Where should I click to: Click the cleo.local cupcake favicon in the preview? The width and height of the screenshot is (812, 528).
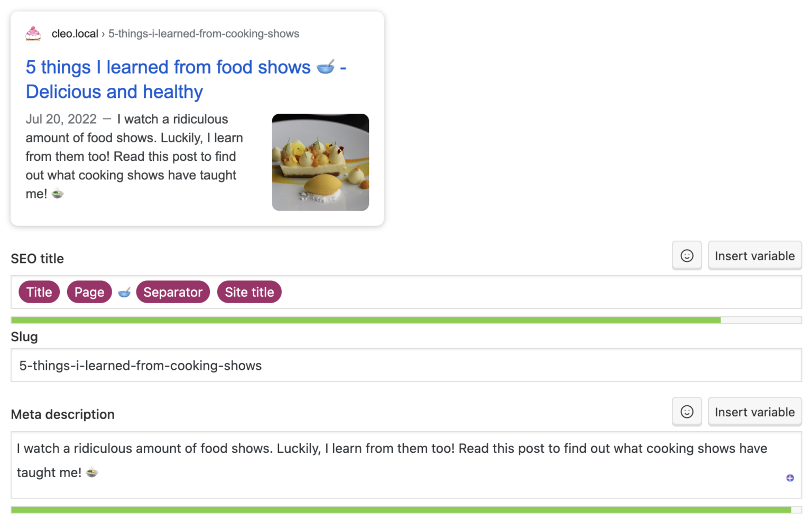33,33
